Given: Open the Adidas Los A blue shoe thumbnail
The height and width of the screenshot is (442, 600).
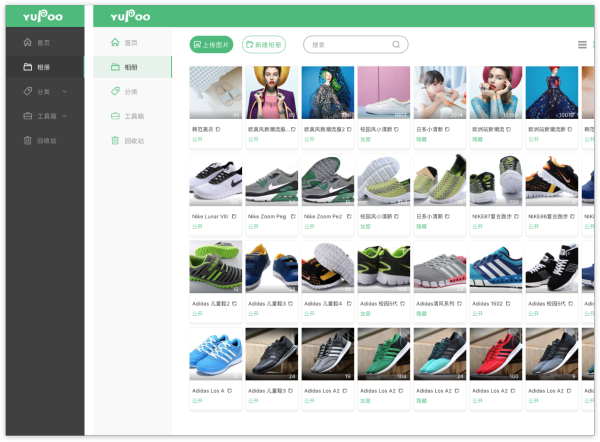Looking at the screenshot, I should (x=215, y=354).
